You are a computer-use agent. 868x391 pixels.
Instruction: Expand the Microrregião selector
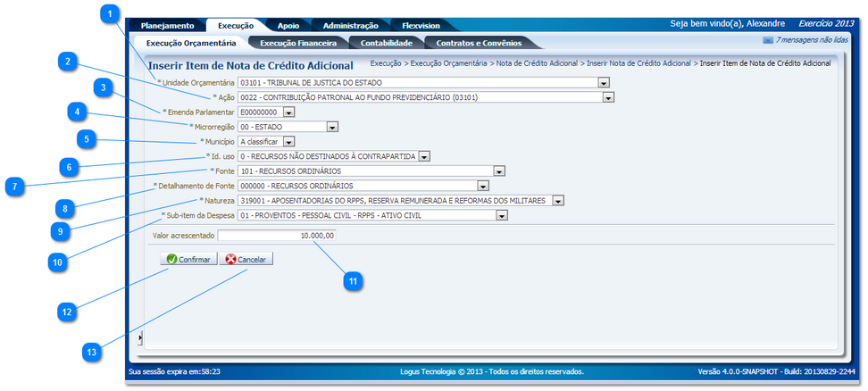click(332, 127)
